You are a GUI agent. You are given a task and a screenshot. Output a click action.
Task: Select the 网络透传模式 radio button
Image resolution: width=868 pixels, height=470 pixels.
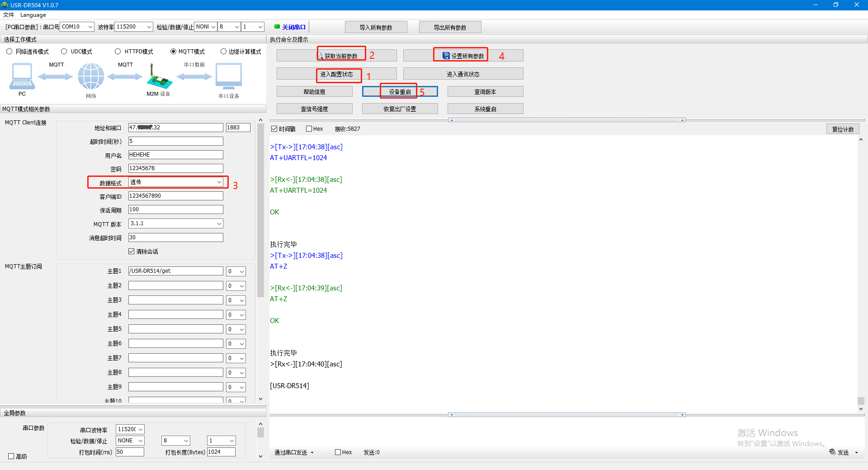tap(9, 52)
